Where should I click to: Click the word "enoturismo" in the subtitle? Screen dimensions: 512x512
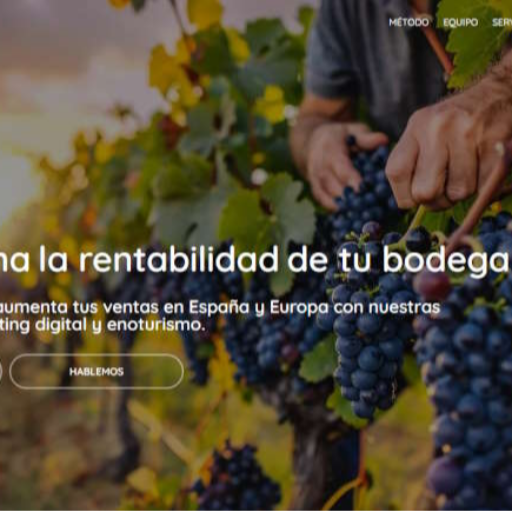(x=156, y=325)
